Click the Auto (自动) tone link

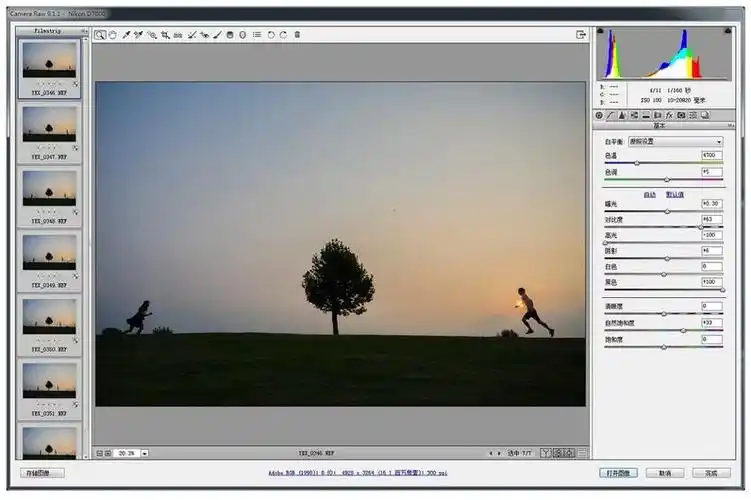tap(649, 194)
